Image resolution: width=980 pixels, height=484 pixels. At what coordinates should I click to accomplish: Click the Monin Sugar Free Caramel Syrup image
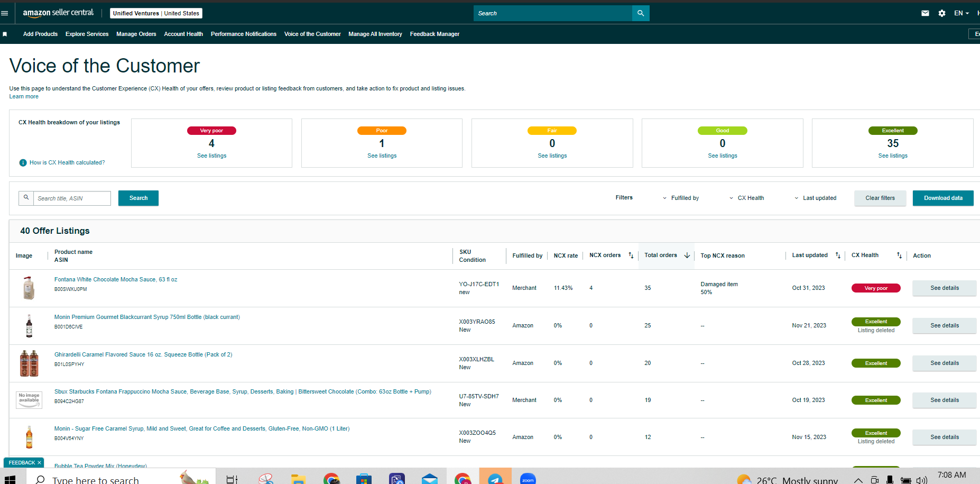(x=29, y=437)
